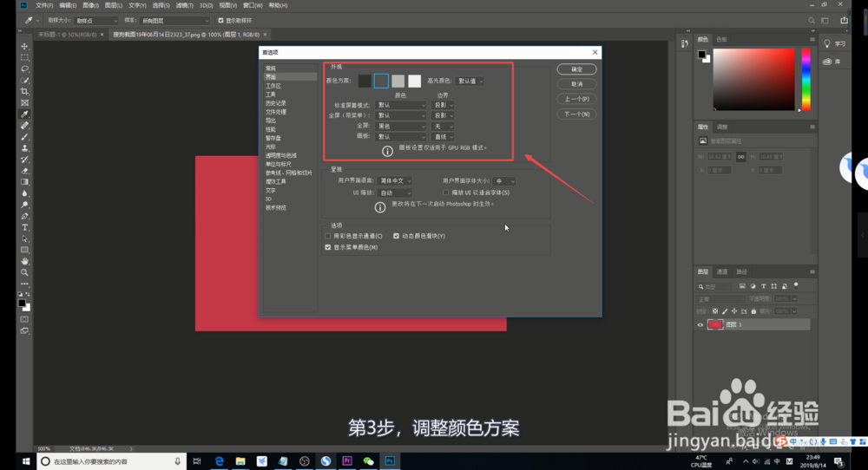Screen dimensions: 868x470
Task: Toggle the link width and height icon
Action: (x=740, y=156)
